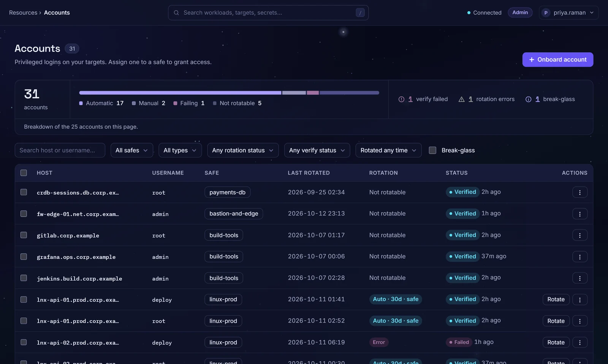Tick the select-all checkbox in table header

[24, 173]
